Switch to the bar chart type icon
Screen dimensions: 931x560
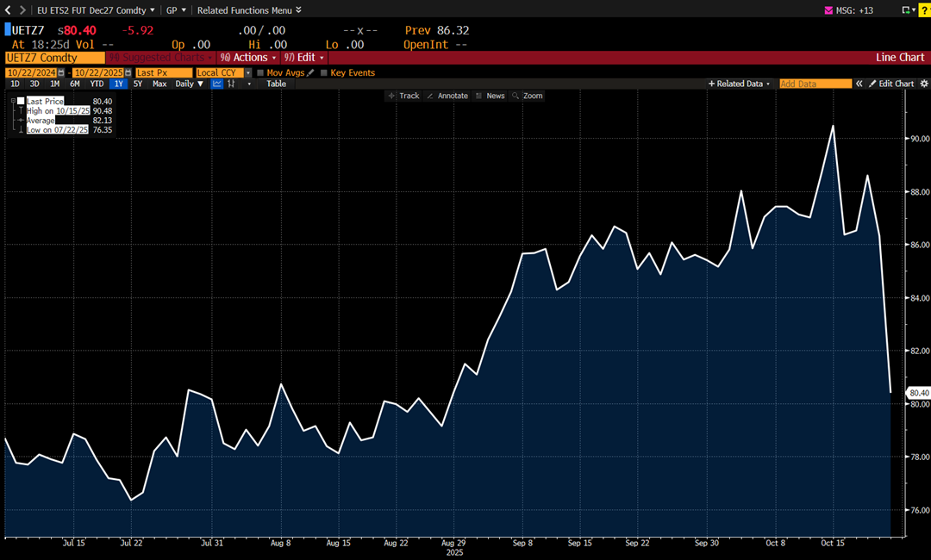(231, 84)
